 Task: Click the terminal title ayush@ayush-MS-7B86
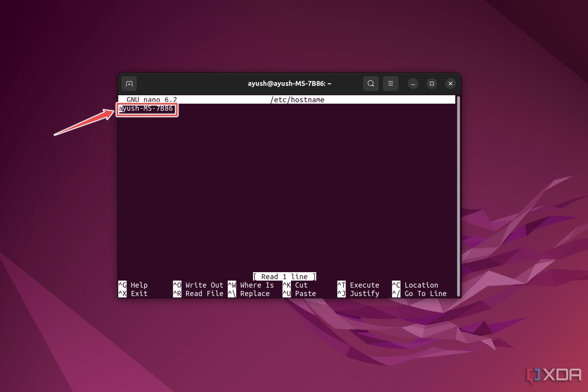(x=289, y=83)
